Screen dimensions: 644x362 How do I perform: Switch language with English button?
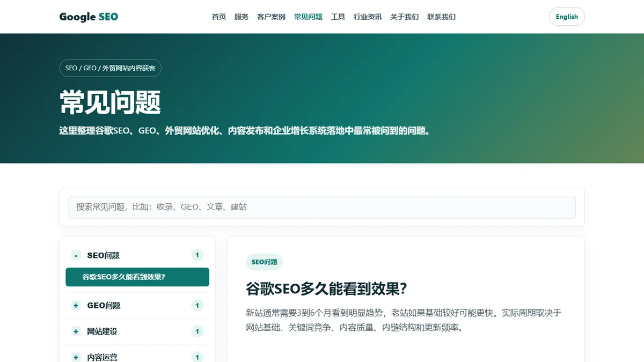click(567, 17)
